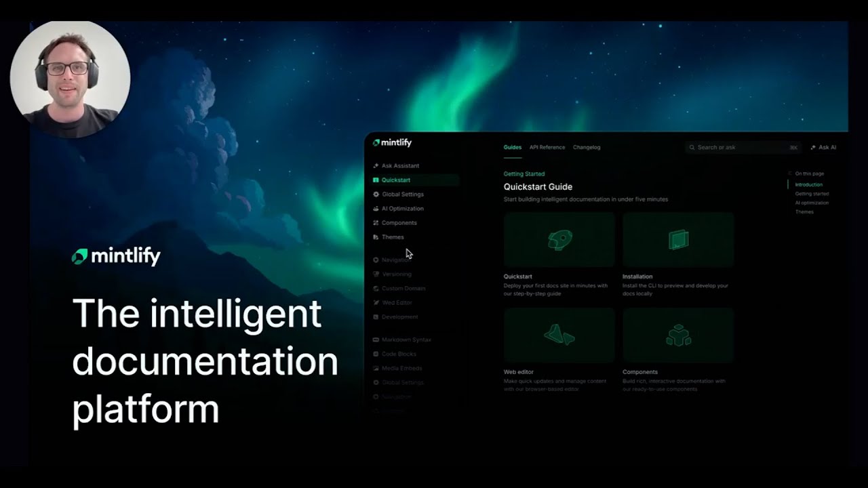Click the Versioning sidebar icon

click(376, 274)
